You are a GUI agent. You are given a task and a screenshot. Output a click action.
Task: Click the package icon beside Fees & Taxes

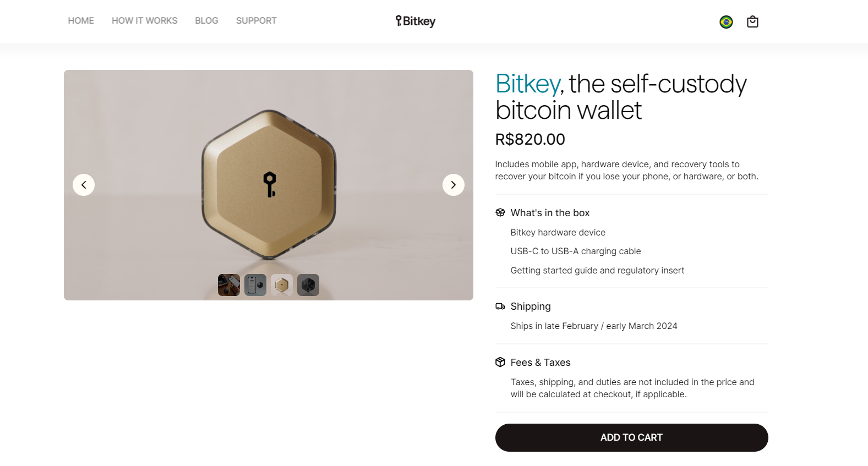500,362
